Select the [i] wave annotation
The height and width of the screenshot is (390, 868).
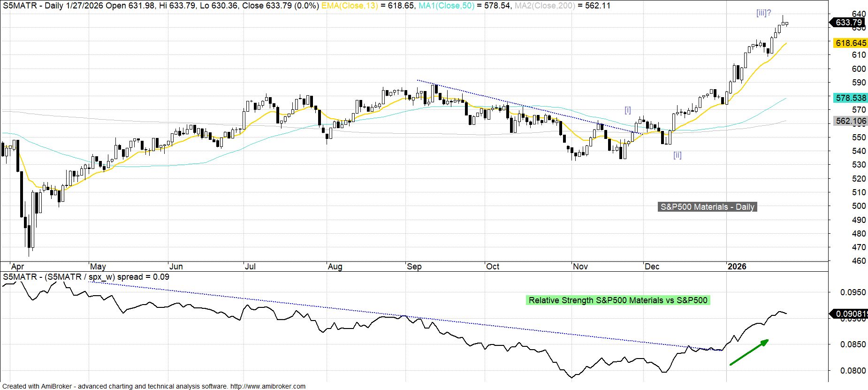(627, 110)
